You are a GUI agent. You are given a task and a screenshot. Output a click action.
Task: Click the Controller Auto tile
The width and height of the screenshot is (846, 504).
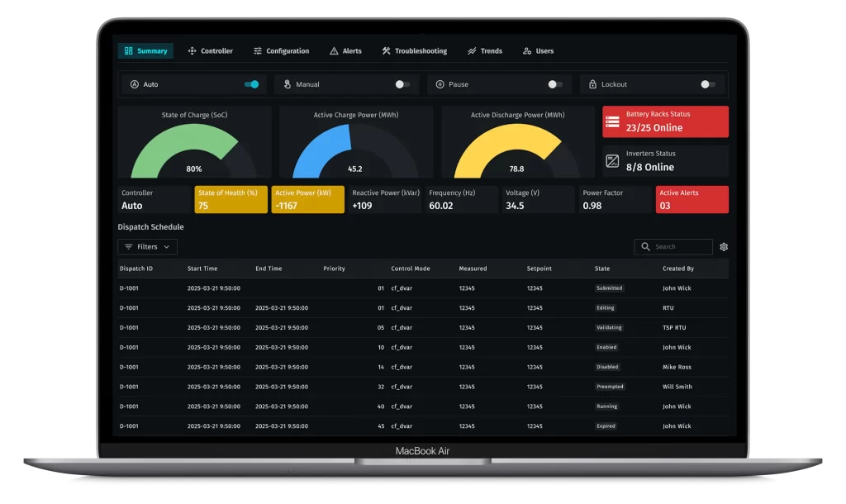point(154,199)
